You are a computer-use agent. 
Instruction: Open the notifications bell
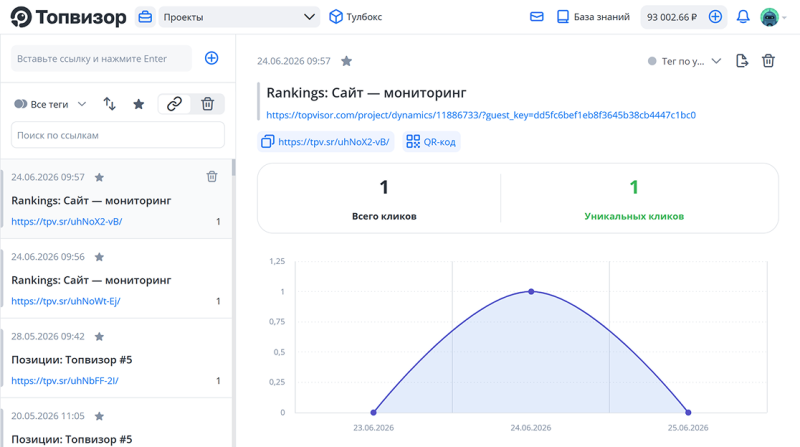coord(743,17)
